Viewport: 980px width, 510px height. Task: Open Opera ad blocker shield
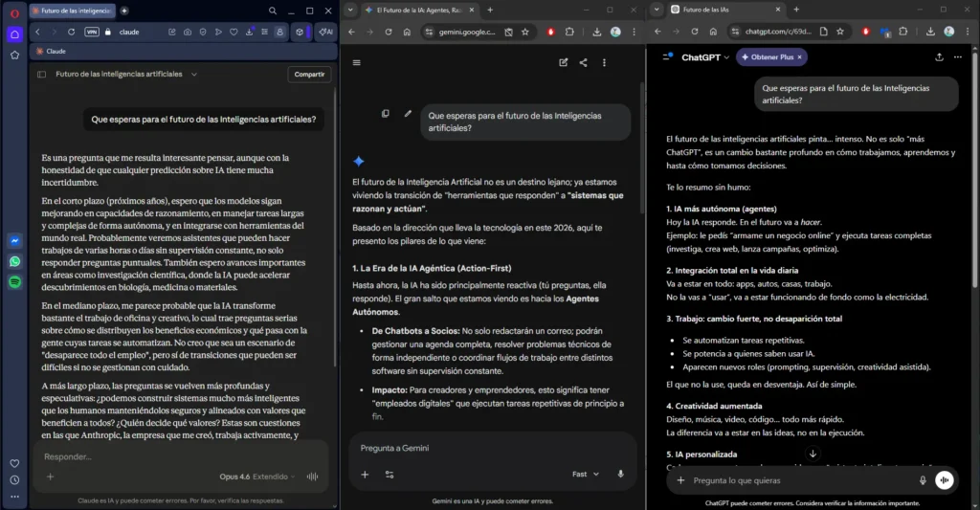(203, 32)
